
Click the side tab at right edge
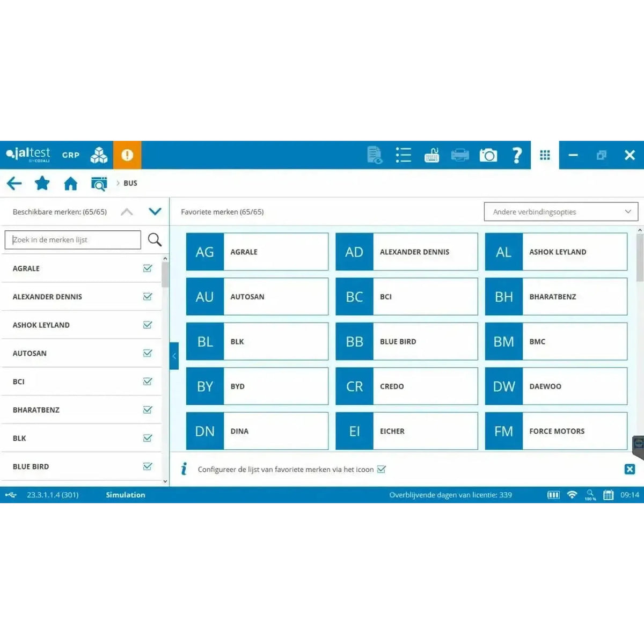click(x=639, y=448)
